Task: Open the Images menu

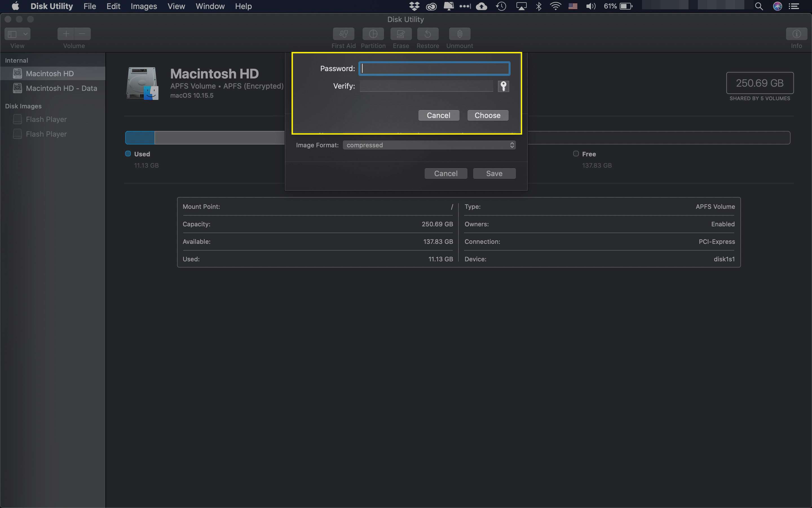Action: [144, 6]
